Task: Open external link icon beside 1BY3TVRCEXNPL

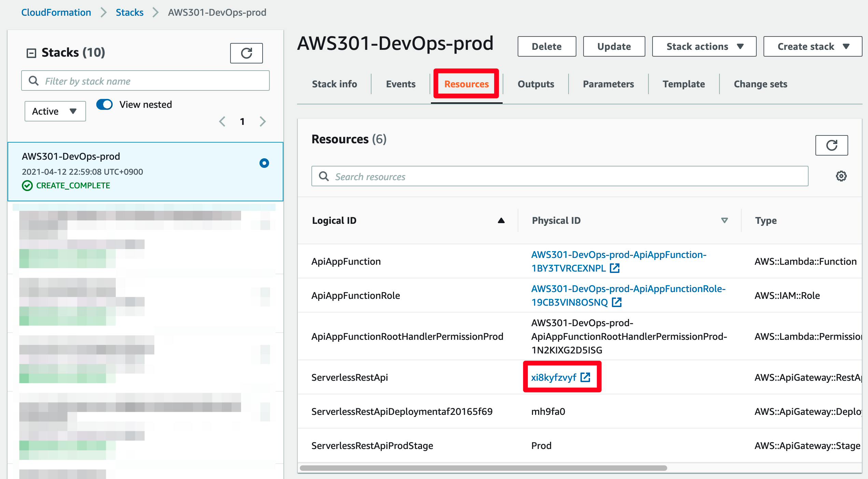Action: [615, 268]
